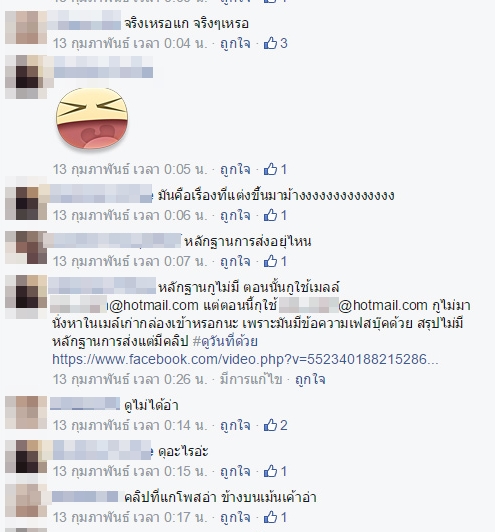This screenshot has height=532, width=495.
Task: View edit history via มีการแก้ไข
Action: click(x=251, y=379)
